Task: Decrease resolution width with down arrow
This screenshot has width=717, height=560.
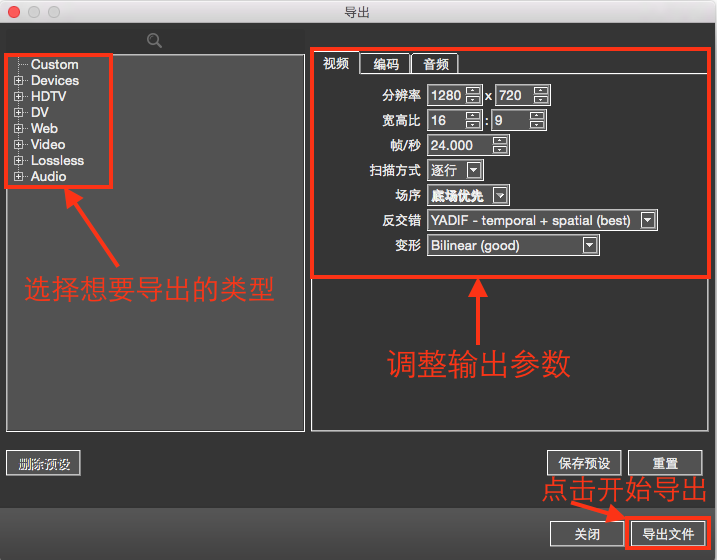Action: (x=473, y=100)
